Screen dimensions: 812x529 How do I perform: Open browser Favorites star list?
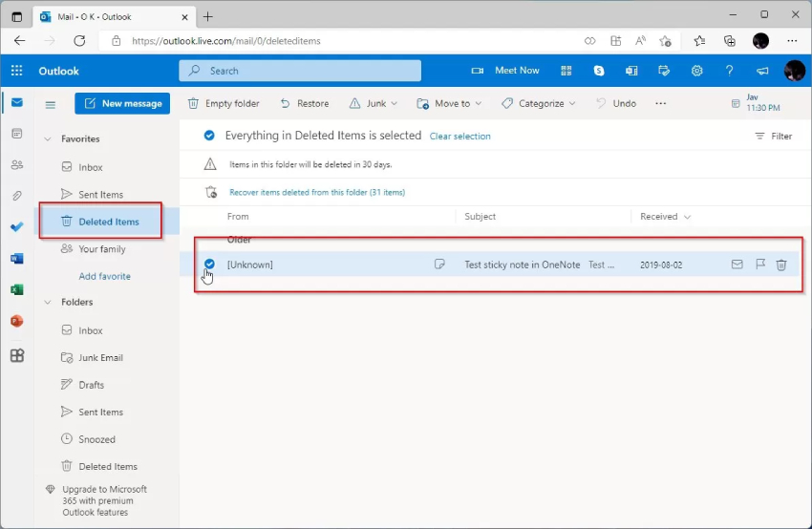(x=699, y=40)
